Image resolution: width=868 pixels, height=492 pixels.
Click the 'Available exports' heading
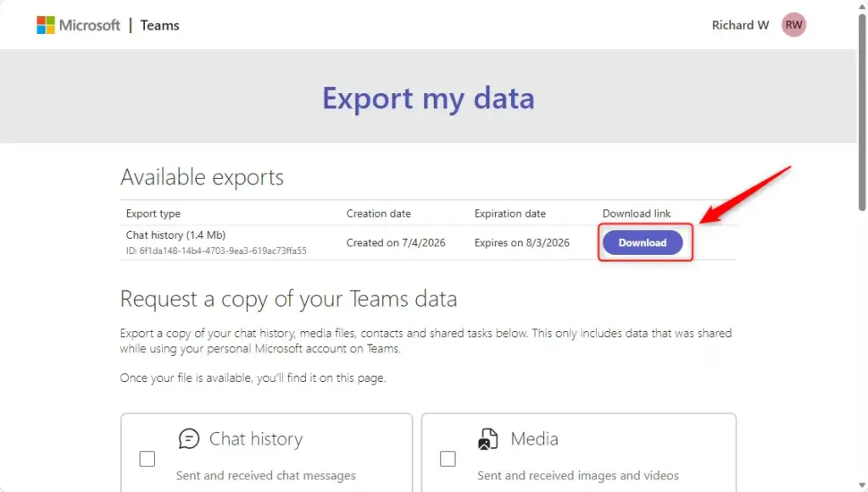click(x=202, y=178)
